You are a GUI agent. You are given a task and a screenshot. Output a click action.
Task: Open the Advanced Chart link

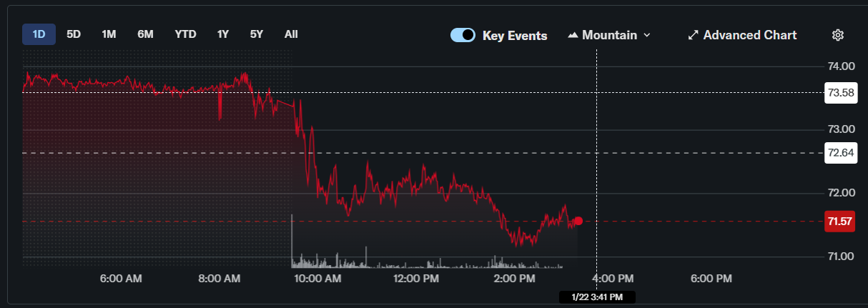pos(749,35)
